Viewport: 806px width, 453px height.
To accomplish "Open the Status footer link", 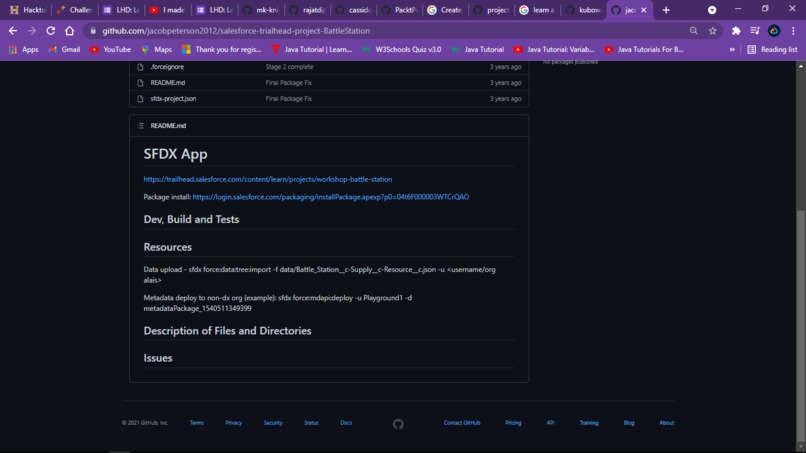I will click(311, 423).
